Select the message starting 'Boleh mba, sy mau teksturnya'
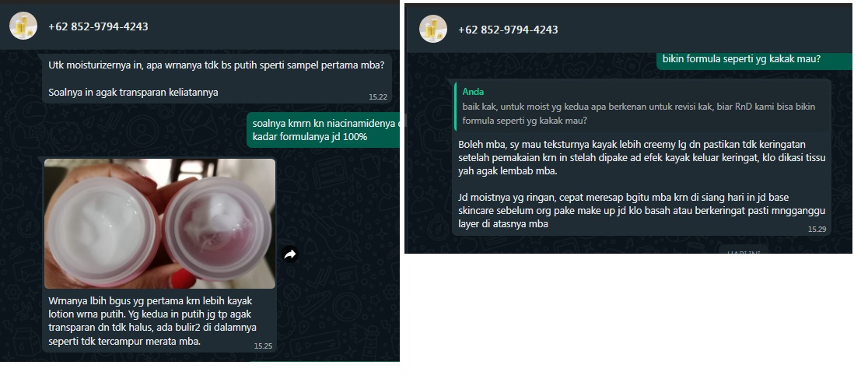 click(642, 158)
